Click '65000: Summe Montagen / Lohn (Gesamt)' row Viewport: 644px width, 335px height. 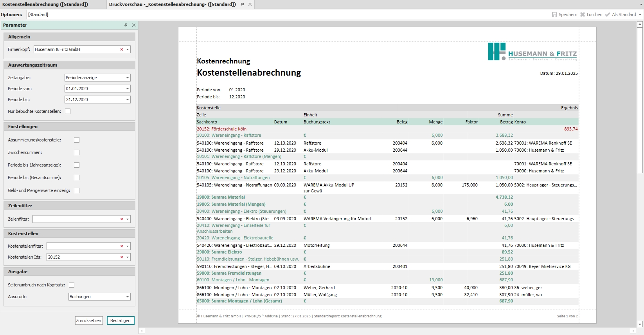click(387, 301)
